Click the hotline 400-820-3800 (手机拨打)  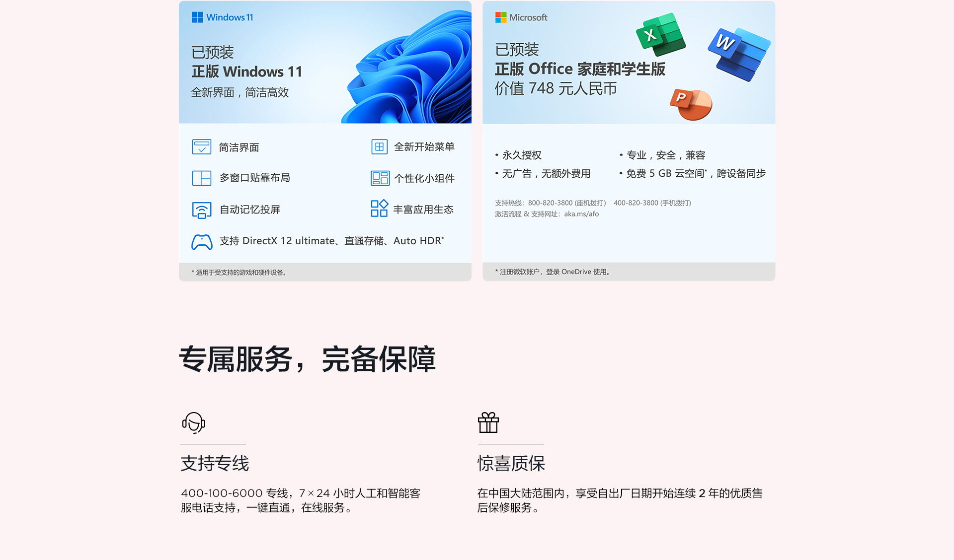tap(652, 203)
